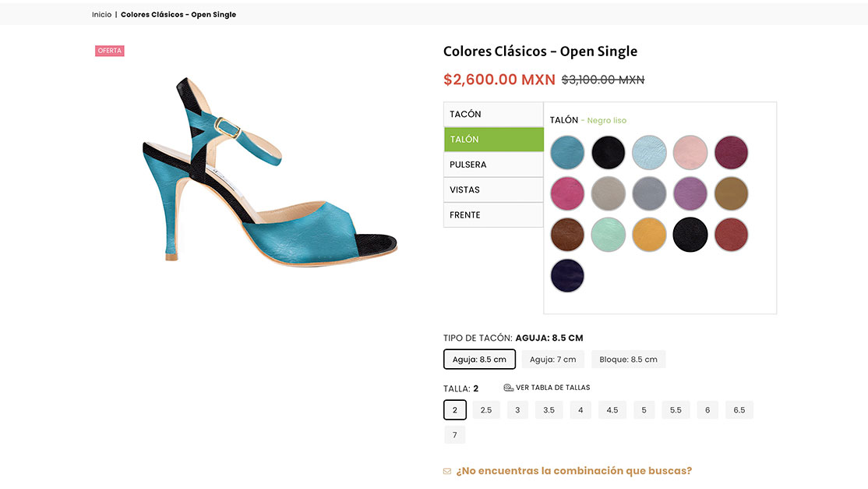Click '¿No encuentras la combinación que buscas?'
This screenshot has width=868, height=489.
coord(574,471)
